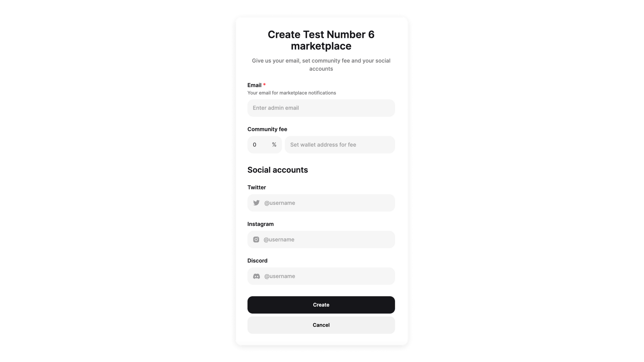The image size is (644, 362).
Task: Click the percent sign % icon
Action: pos(274,144)
